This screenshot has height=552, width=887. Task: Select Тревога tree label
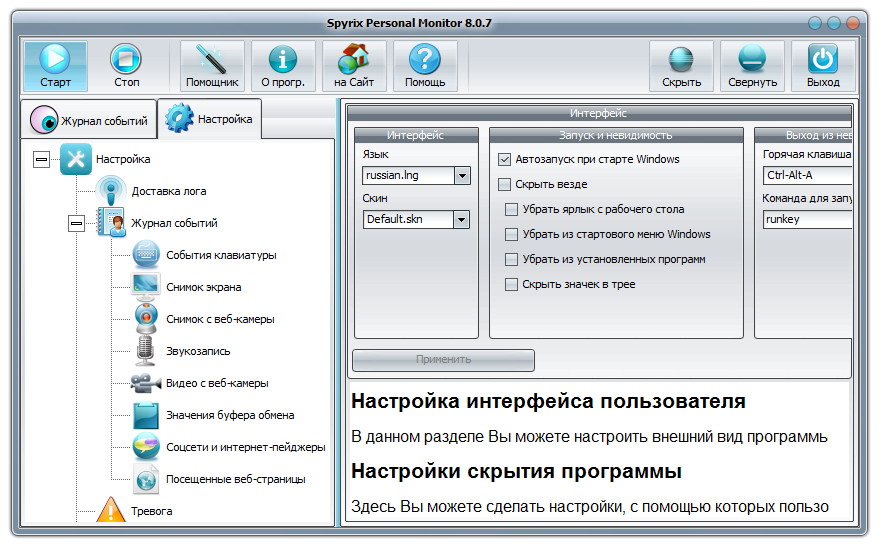152,511
